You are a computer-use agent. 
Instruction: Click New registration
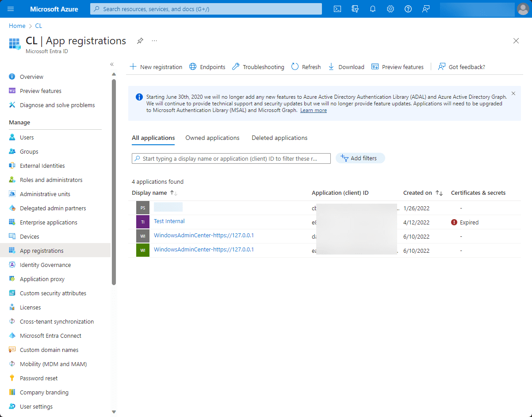click(156, 67)
